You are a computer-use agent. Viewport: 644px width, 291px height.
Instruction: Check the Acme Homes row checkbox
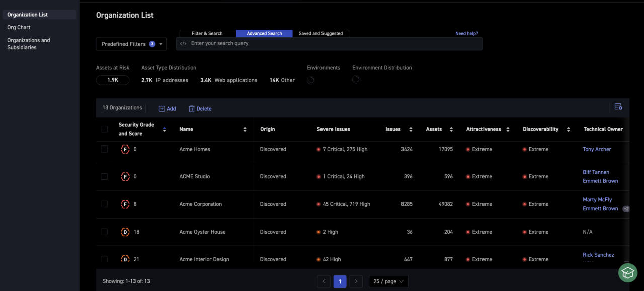pyautogui.click(x=104, y=149)
